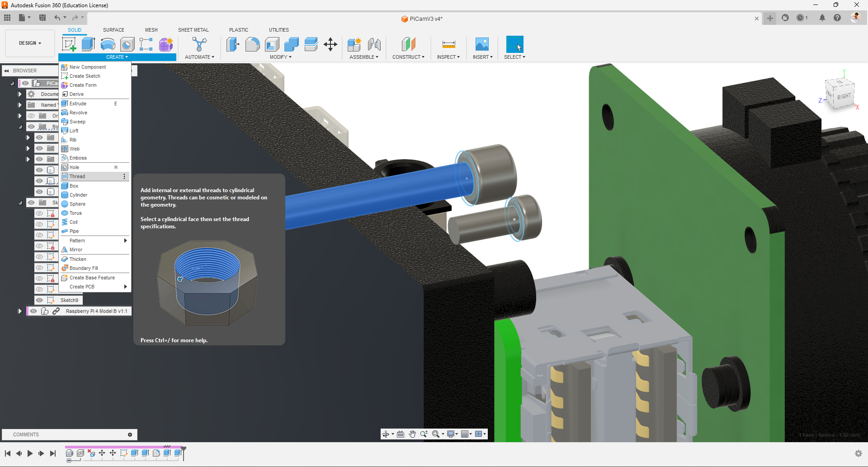The width and height of the screenshot is (868, 467).
Task: Hide Sketch9 using its eye icon
Action: [39, 300]
